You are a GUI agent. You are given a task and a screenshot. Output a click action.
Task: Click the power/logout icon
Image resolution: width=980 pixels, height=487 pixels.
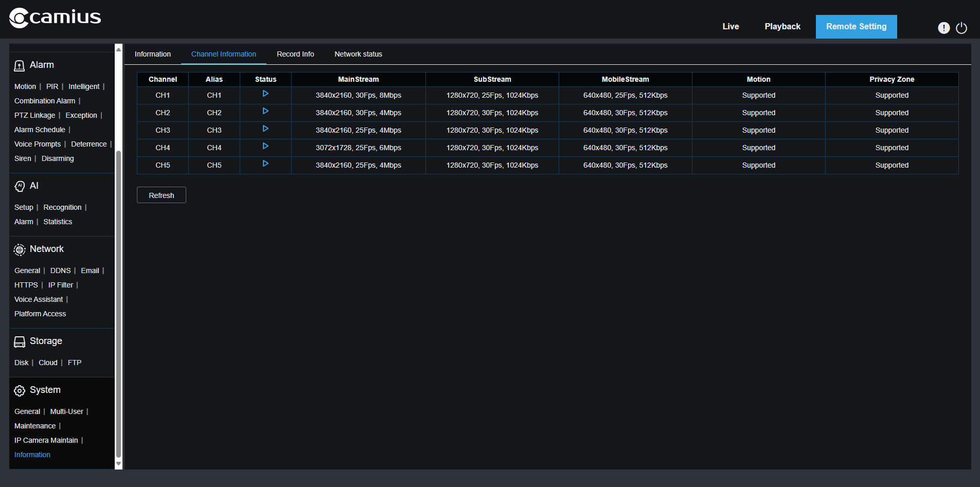(x=961, y=28)
